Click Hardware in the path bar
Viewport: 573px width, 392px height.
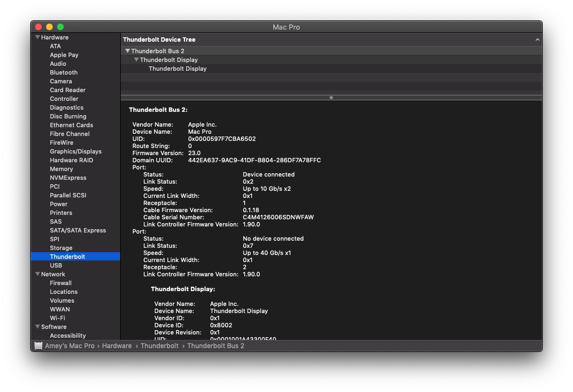[117, 345]
